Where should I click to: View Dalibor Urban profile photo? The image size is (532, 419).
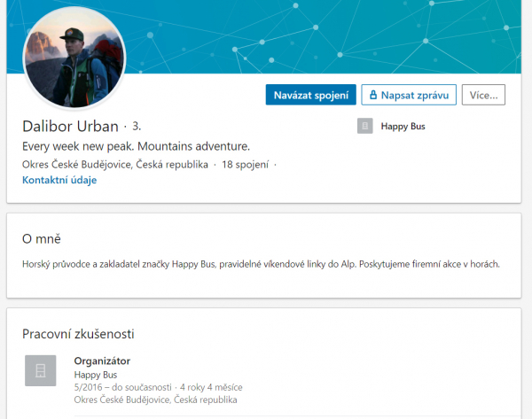coord(74,58)
